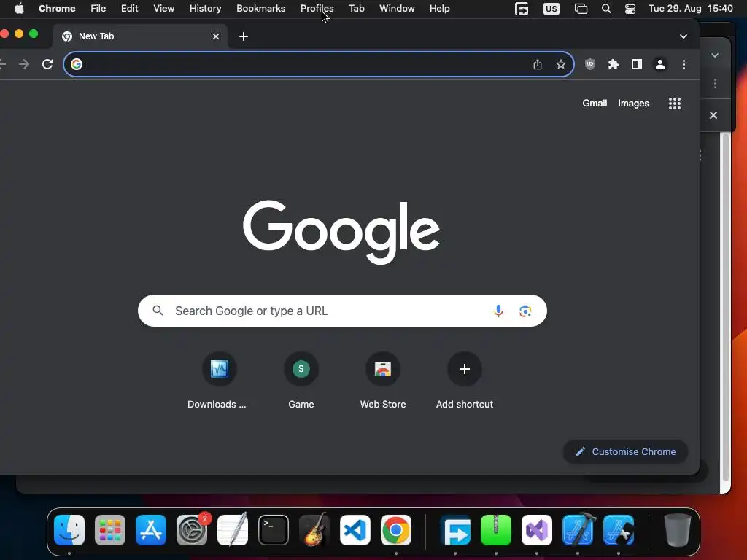Open a new tab with plus button
This screenshot has height=560, width=747.
pos(244,36)
